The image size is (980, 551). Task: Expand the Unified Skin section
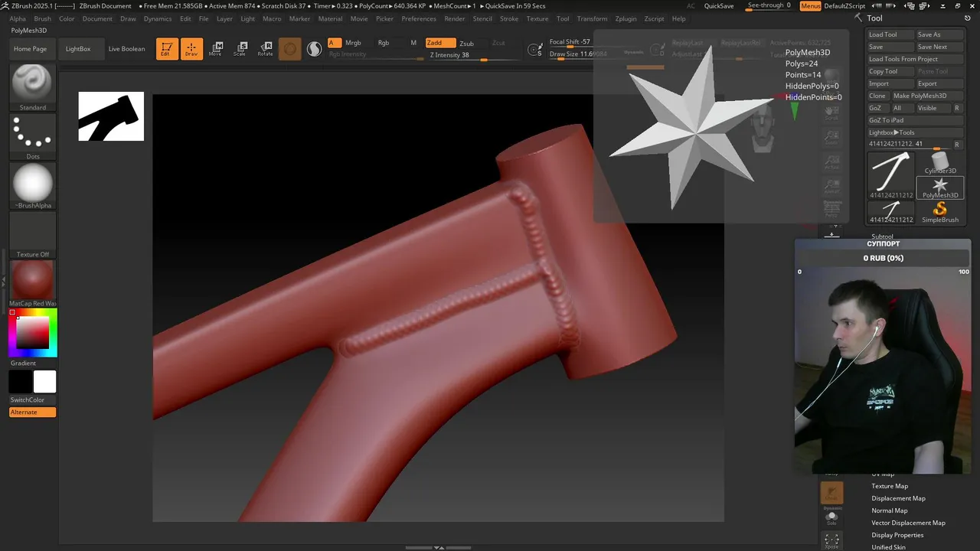pyautogui.click(x=888, y=547)
